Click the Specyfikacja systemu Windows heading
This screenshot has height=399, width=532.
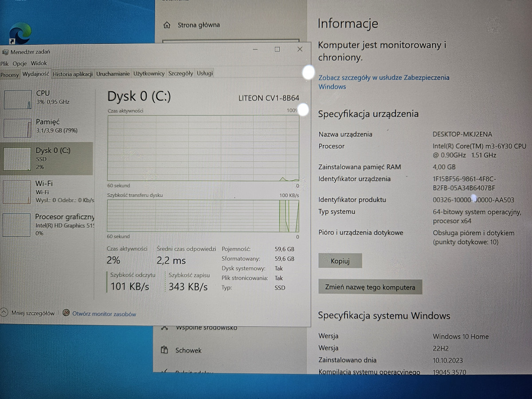point(384,316)
